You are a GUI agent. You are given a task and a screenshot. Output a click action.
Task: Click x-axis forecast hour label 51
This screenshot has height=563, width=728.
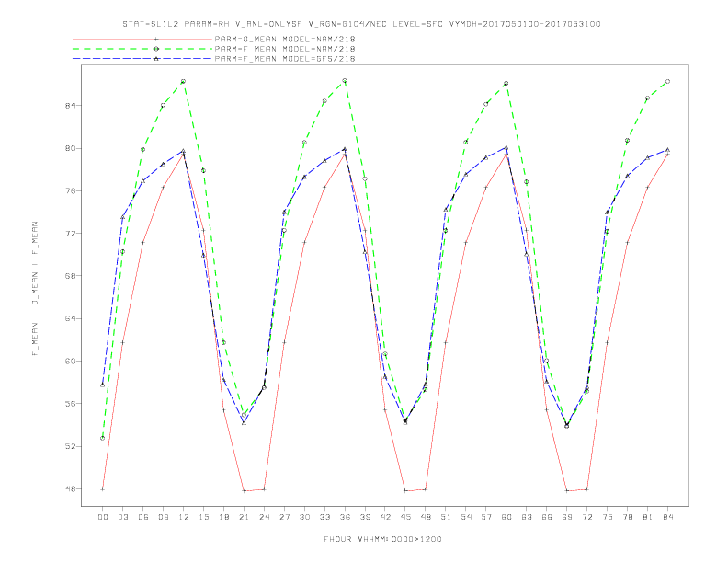point(446,517)
